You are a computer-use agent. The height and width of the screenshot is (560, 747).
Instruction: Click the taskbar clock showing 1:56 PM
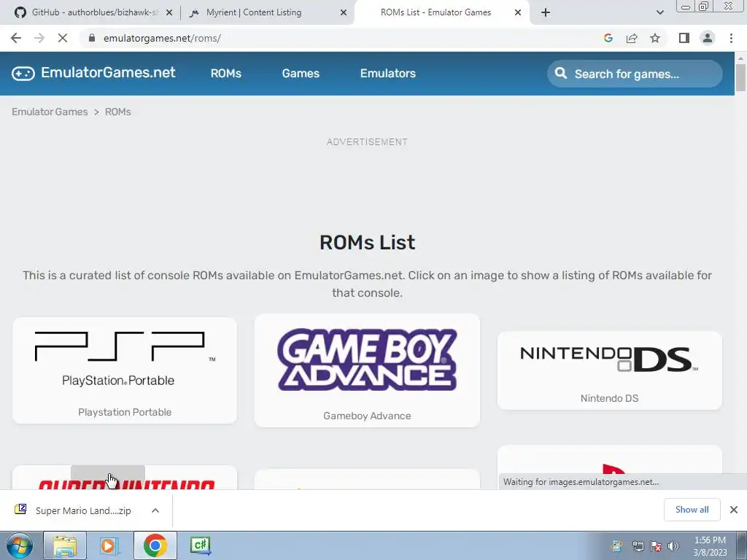710,546
